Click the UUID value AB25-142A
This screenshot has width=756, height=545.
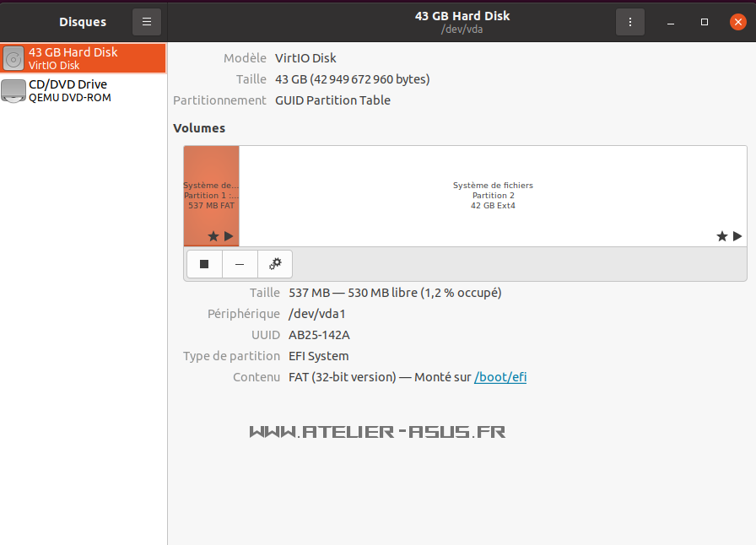(319, 335)
